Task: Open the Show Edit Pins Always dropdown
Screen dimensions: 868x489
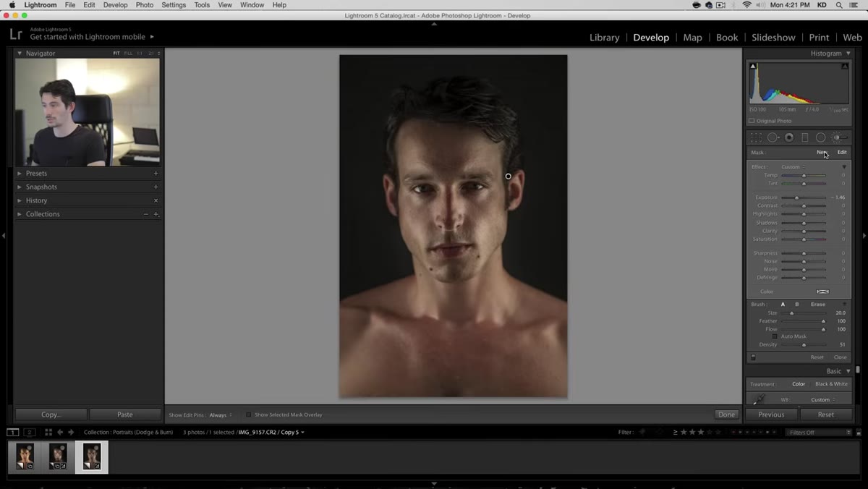Action: point(221,415)
